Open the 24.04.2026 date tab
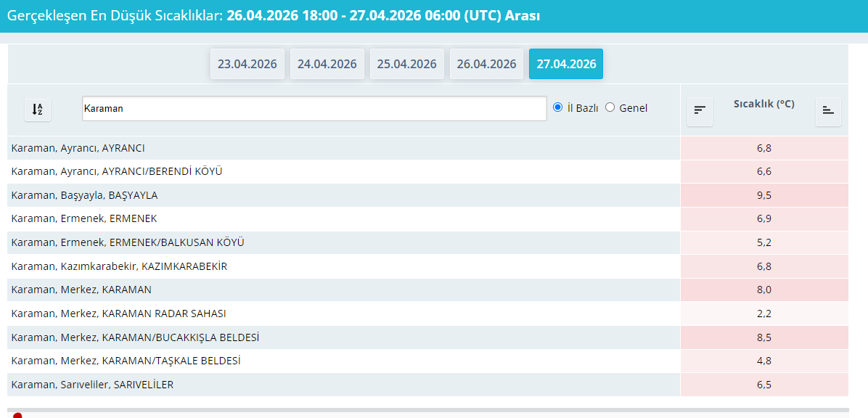 (x=327, y=64)
